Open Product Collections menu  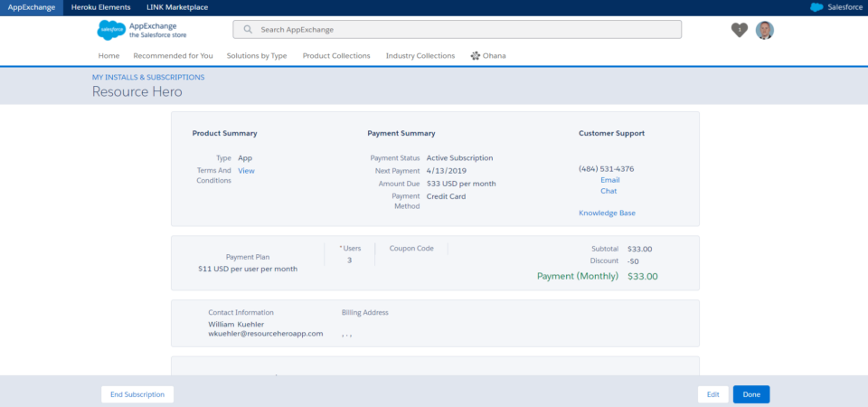336,56
